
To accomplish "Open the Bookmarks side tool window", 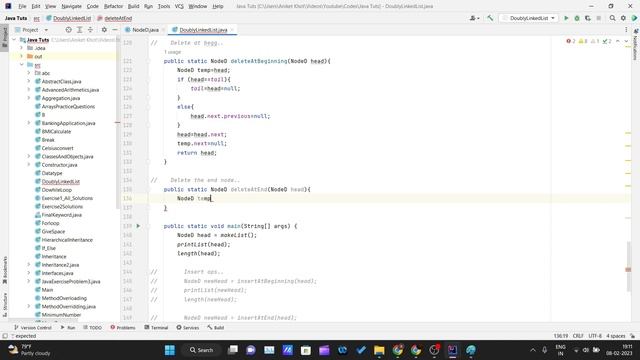I will (x=4, y=270).
